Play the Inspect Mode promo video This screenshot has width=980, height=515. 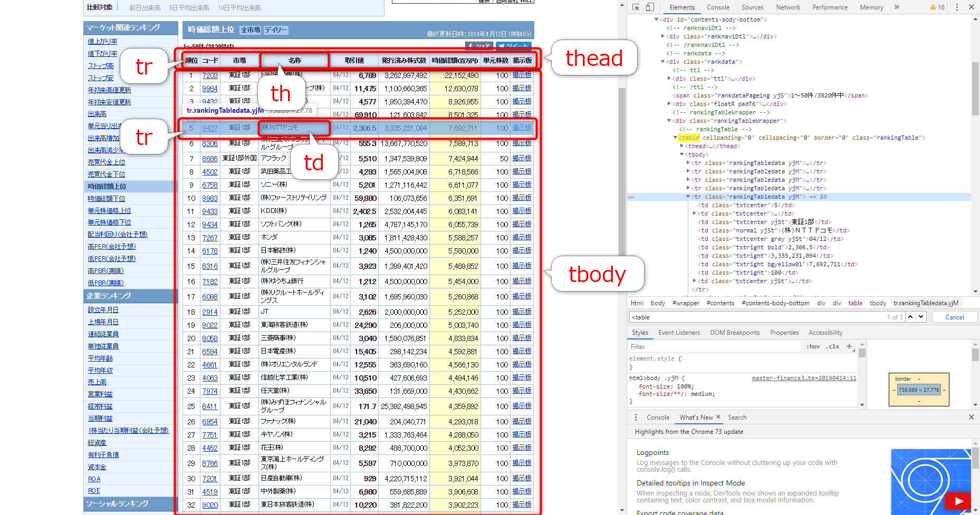(x=958, y=501)
